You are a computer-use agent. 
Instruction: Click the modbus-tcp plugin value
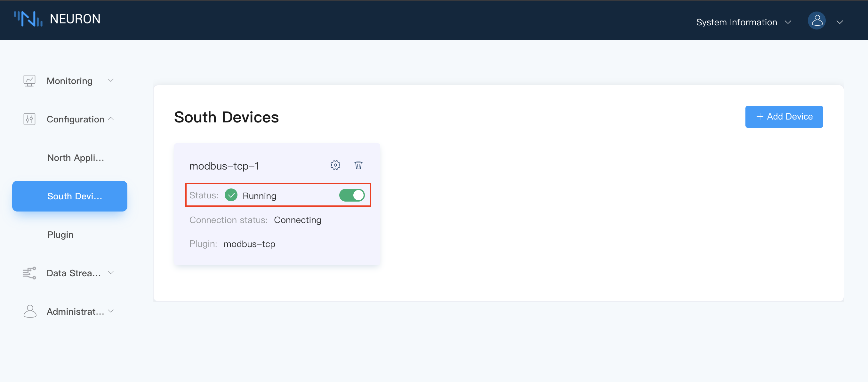(249, 244)
